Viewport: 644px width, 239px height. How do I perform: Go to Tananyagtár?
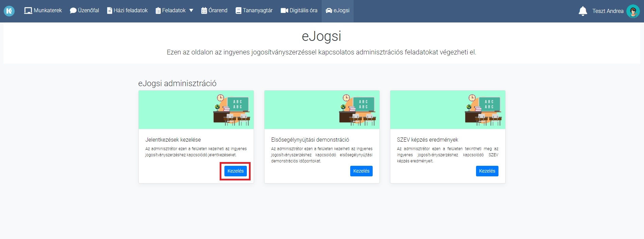coord(254,11)
